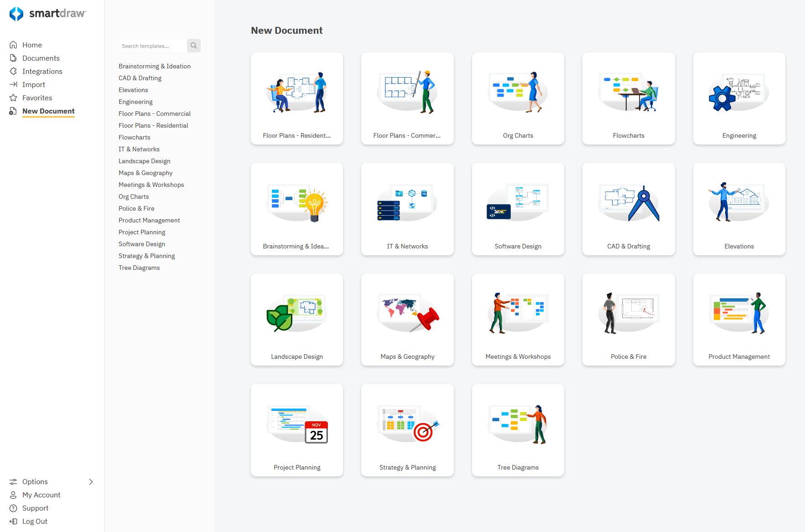Open the Project Planning template tile
Screen dimensions: 805x532
click(x=296, y=429)
